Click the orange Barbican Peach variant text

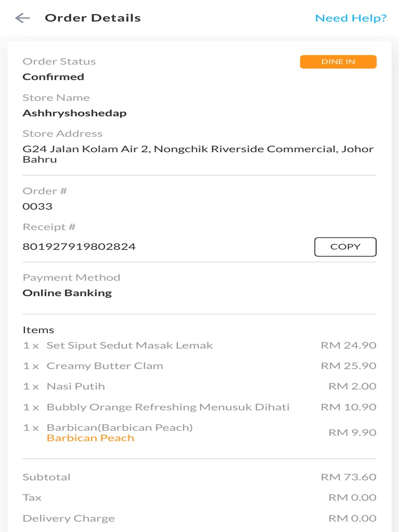(90, 438)
